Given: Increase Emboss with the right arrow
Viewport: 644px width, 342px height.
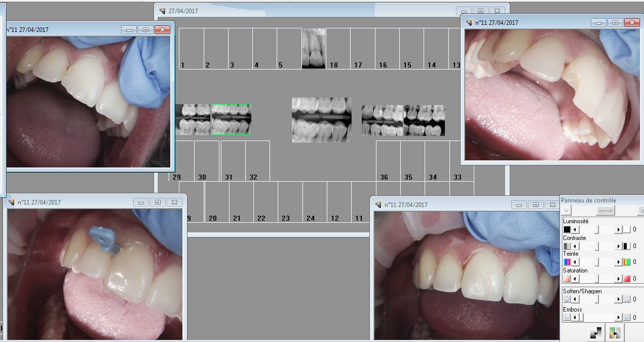Looking at the screenshot, I should [x=618, y=318].
